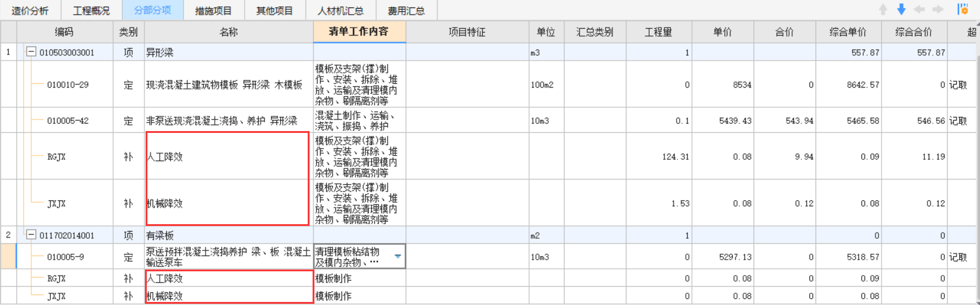Select the 费用汇总 tab
980x305 pixels.
pyautogui.click(x=406, y=11)
